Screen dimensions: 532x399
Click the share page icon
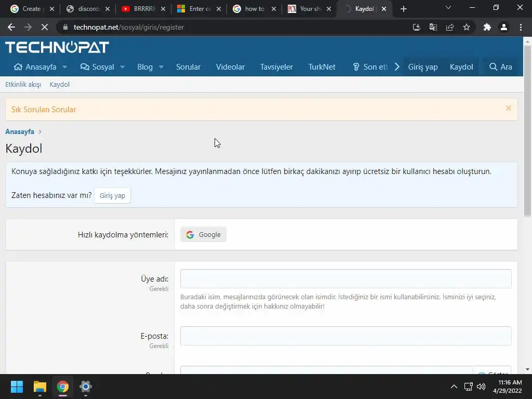[450, 27]
